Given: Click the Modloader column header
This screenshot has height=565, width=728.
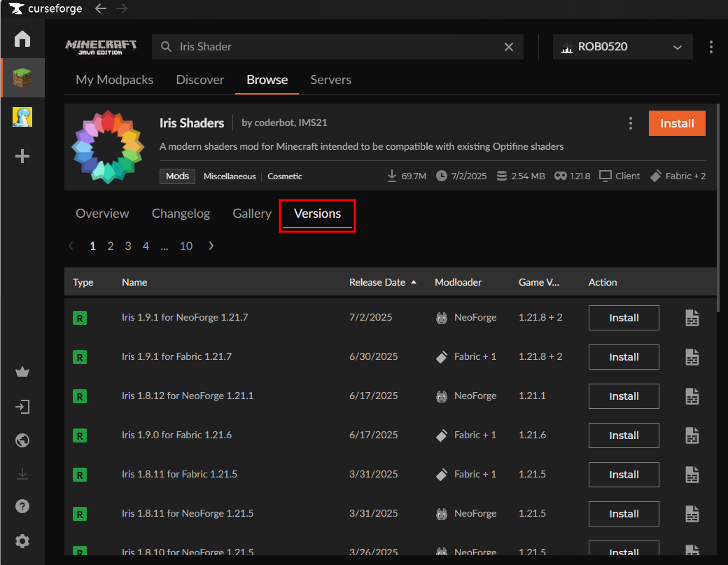Looking at the screenshot, I should coord(458,282).
